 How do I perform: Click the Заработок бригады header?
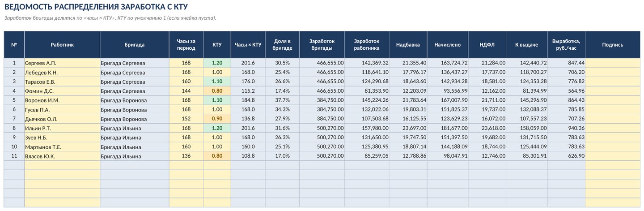322,44
